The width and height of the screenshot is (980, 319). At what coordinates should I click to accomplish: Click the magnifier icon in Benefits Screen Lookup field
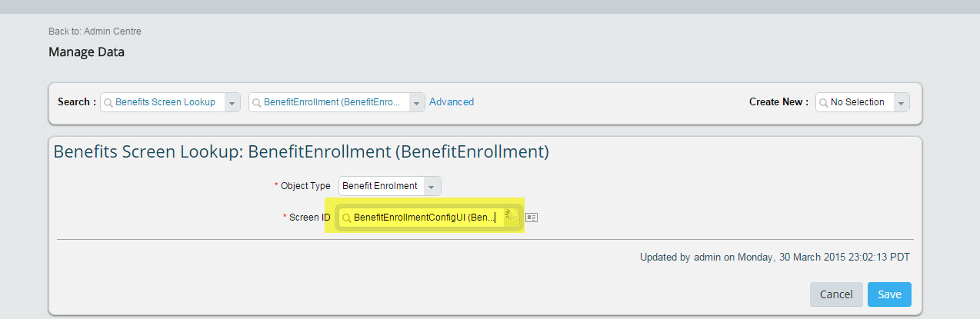tap(108, 102)
